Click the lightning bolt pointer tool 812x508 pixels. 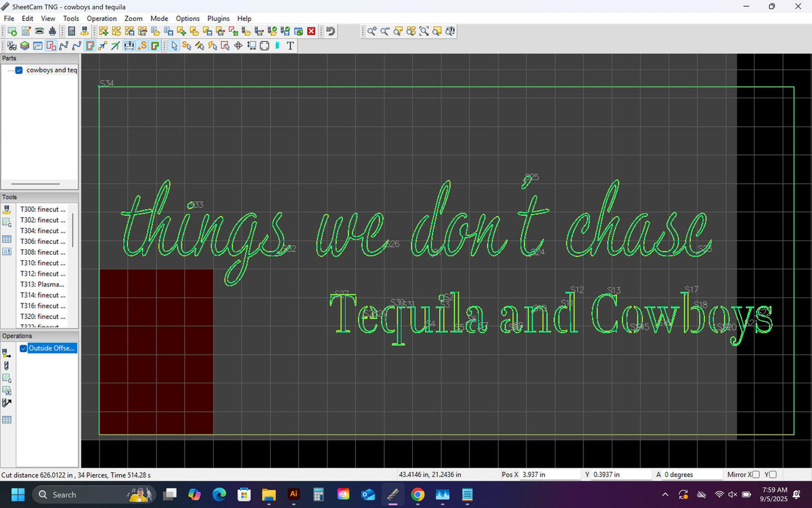point(212,45)
